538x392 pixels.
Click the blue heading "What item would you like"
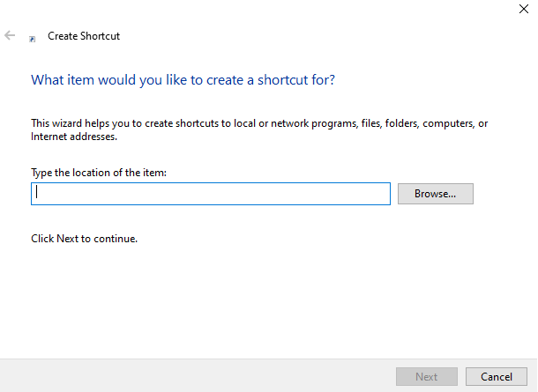click(183, 80)
